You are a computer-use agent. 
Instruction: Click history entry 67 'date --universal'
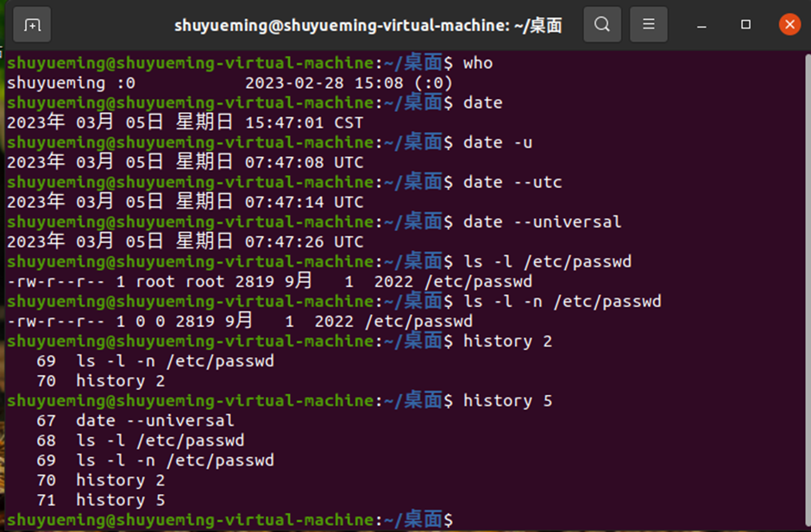[x=131, y=420]
